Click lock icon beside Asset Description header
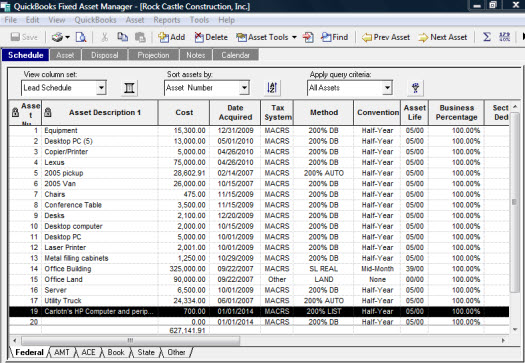Viewport: 525px width, 363px height. (x=48, y=112)
